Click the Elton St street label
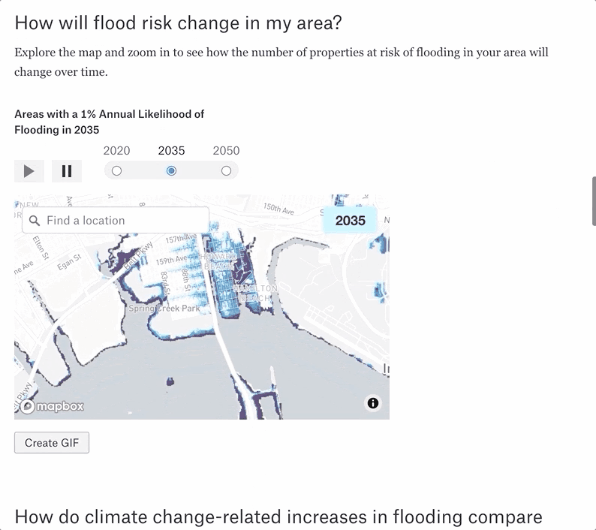Screen dimensions: 596x530 (x=41, y=248)
